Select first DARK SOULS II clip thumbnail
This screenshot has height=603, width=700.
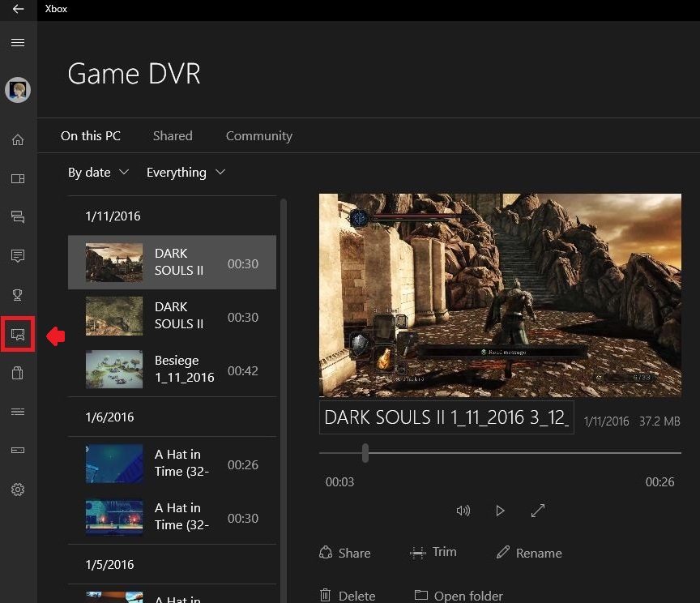(114, 263)
